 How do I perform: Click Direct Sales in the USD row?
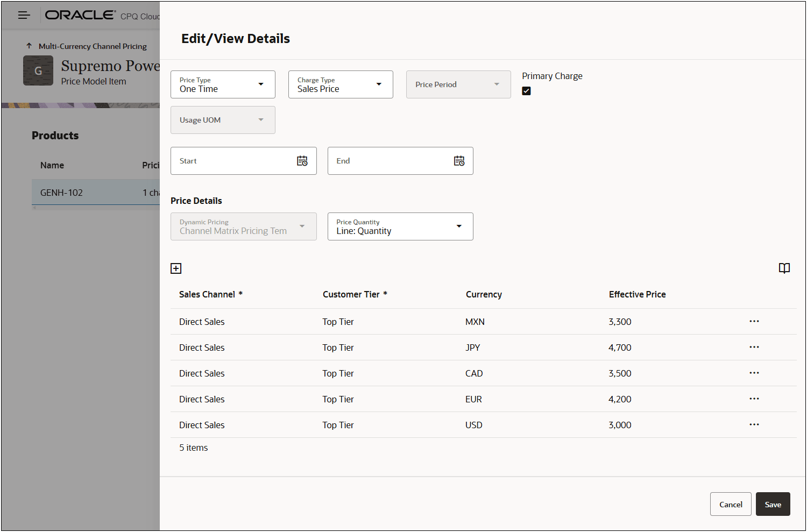coord(202,425)
